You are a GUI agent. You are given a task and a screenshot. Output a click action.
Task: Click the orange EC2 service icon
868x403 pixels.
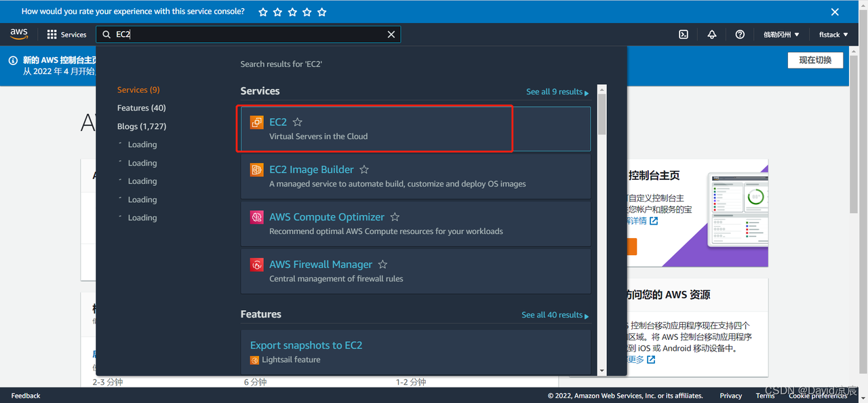(x=256, y=122)
